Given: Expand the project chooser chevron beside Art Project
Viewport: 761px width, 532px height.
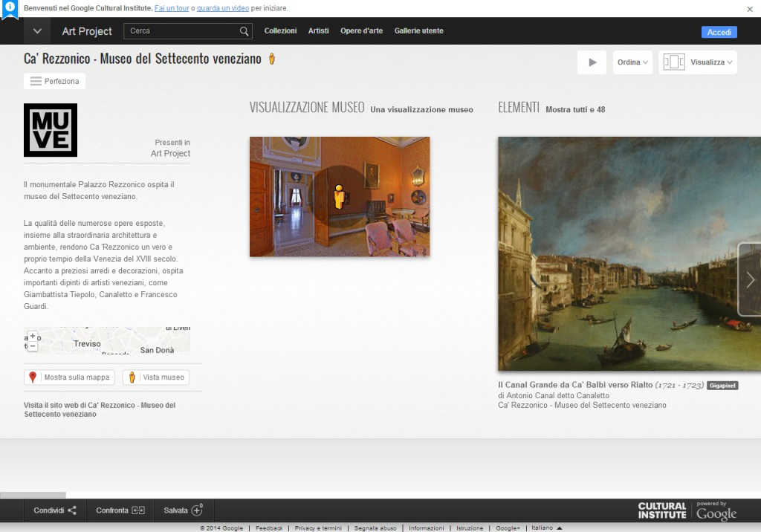Looking at the screenshot, I should [x=37, y=31].
